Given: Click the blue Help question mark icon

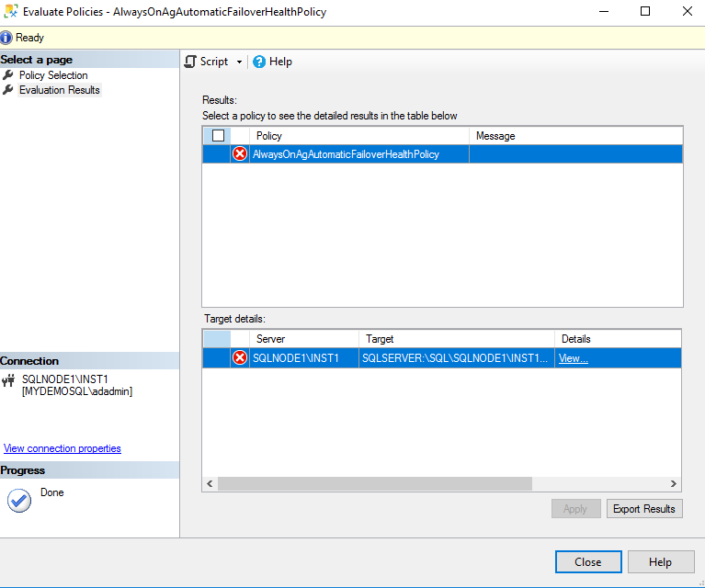Looking at the screenshot, I should pos(259,62).
